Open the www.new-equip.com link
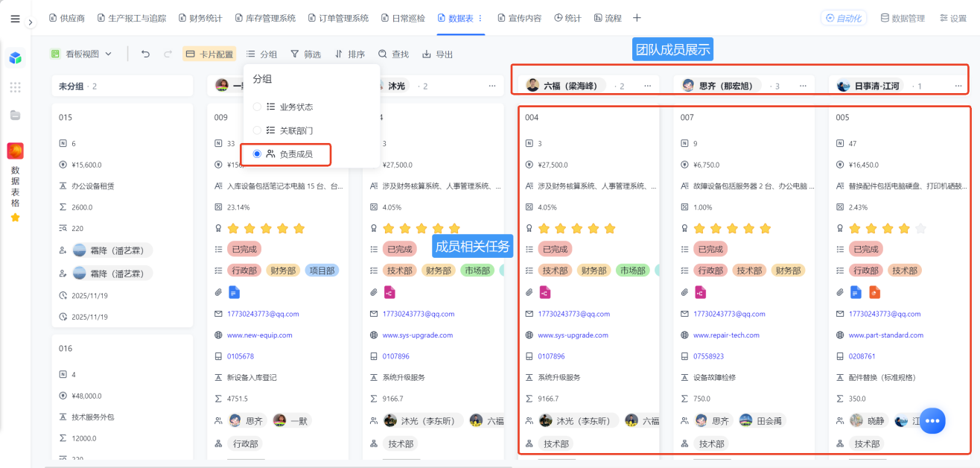 point(260,335)
